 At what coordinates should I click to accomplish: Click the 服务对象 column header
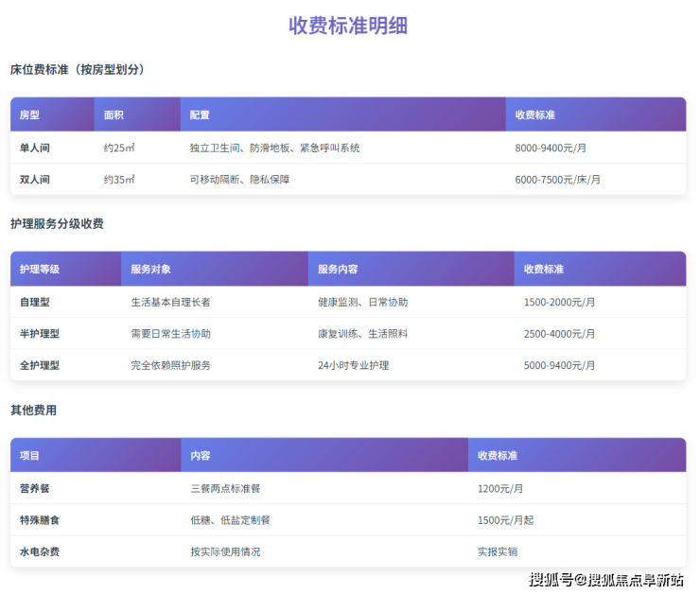(150, 269)
